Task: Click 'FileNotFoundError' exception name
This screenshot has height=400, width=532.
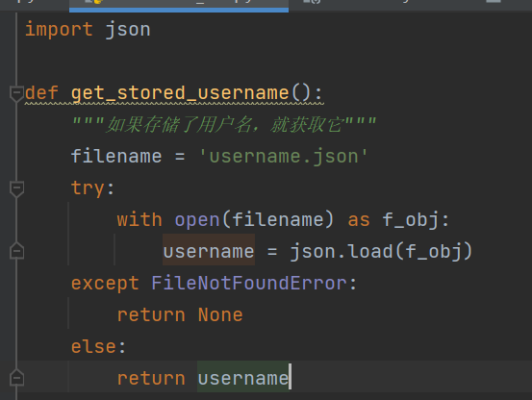Action: pos(249,283)
